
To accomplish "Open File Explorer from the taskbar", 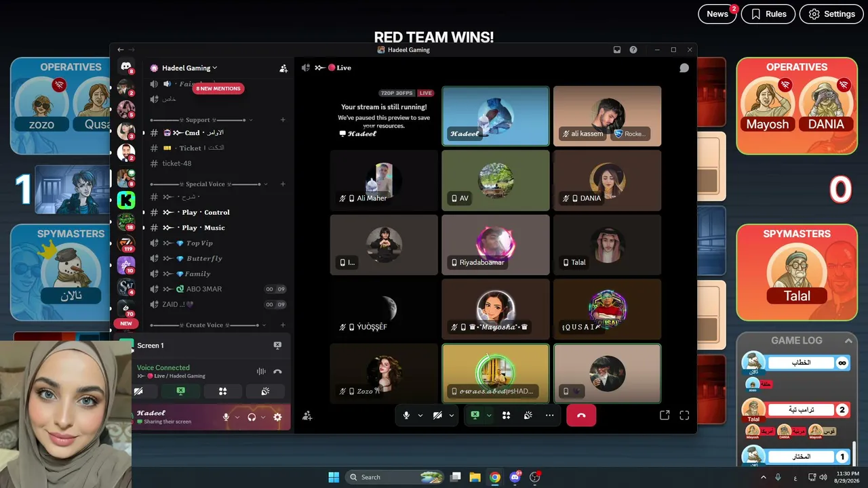I will [475, 477].
